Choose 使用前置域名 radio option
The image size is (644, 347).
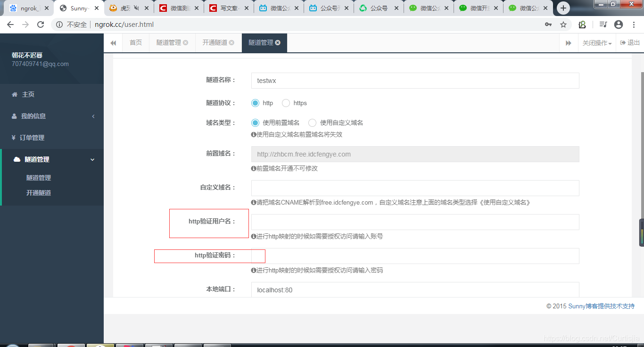coord(255,123)
